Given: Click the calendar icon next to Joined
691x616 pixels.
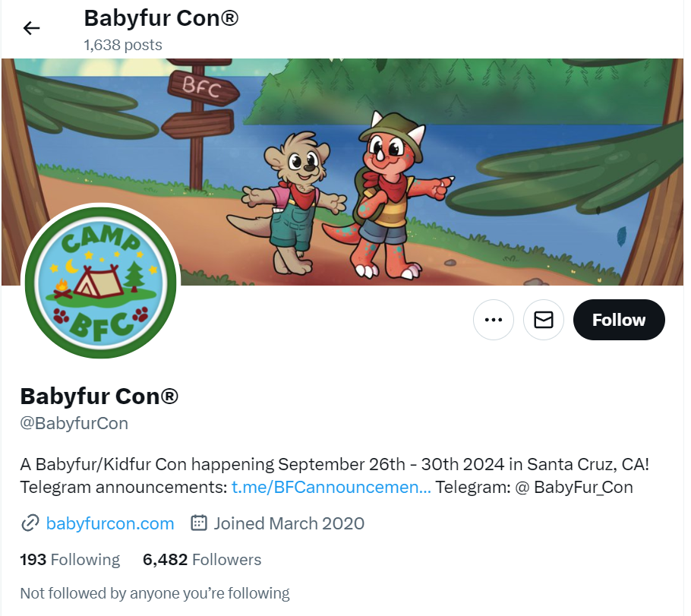Looking at the screenshot, I should click(x=199, y=523).
